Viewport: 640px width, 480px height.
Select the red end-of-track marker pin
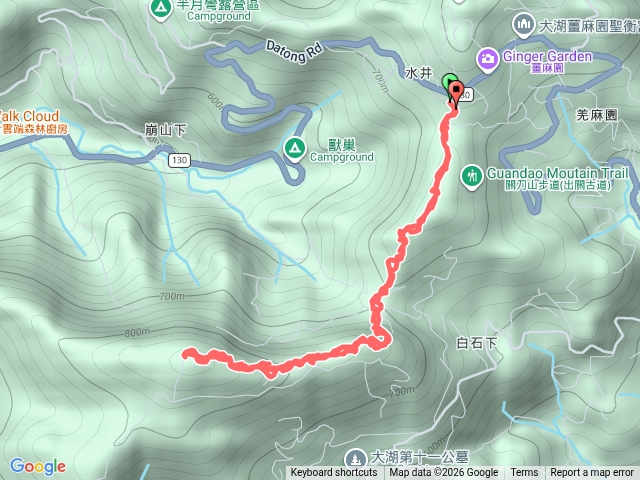click(456, 91)
